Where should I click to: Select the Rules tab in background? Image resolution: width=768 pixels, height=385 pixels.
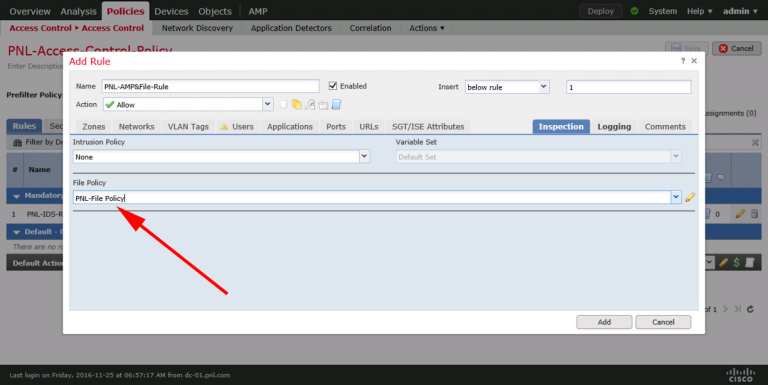(24, 126)
